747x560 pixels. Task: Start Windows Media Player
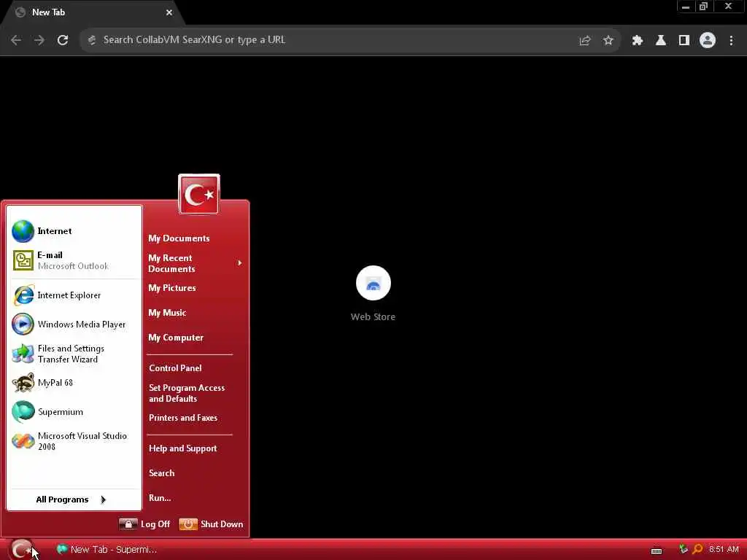(74, 324)
